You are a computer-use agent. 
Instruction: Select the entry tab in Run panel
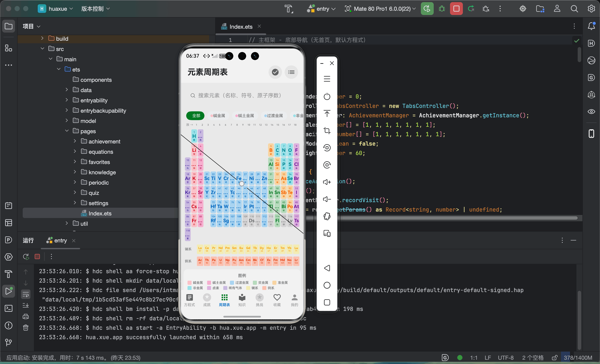pos(60,240)
